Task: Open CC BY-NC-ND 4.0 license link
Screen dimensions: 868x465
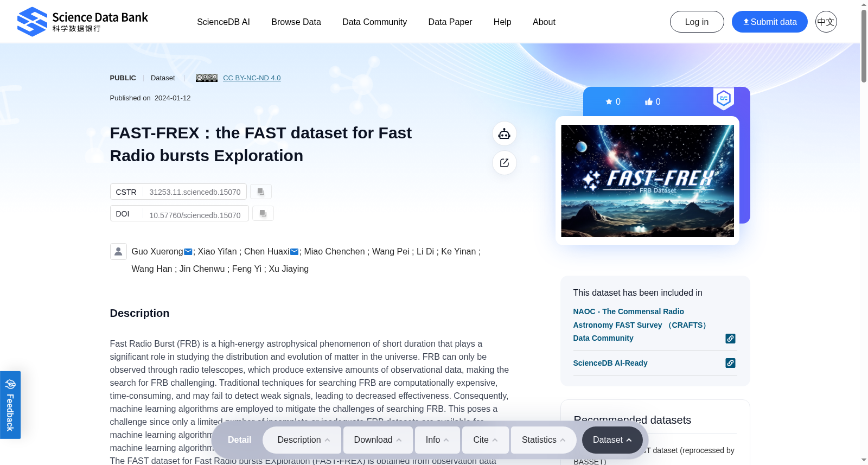Action: pyautogui.click(x=252, y=78)
